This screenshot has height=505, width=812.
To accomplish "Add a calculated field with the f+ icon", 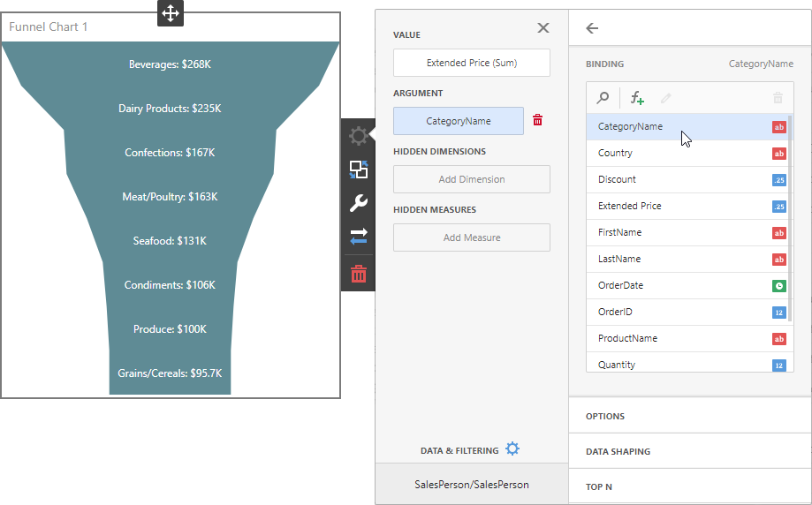I will pyautogui.click(x=637, y=97).
